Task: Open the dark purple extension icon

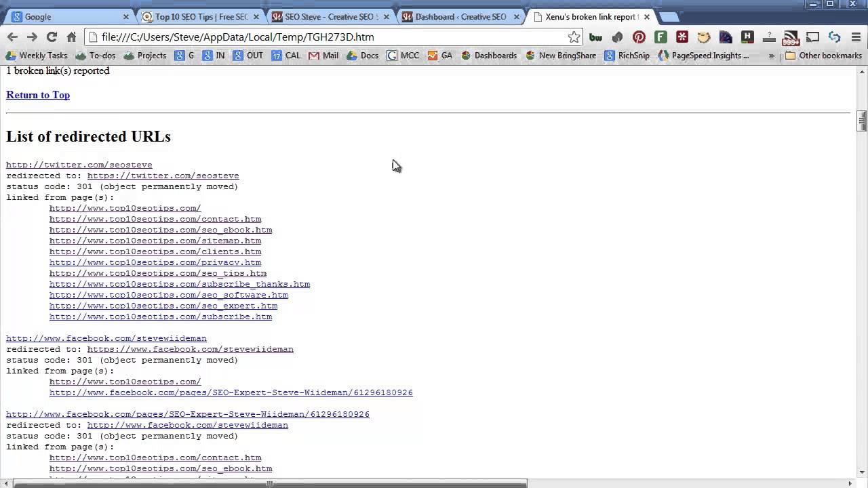Action: coord(726,37)
